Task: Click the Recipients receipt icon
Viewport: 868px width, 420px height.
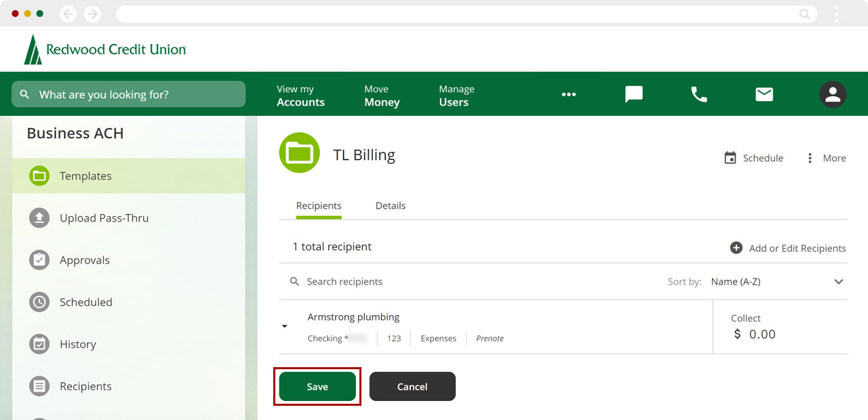Action: tap(39, 386)
